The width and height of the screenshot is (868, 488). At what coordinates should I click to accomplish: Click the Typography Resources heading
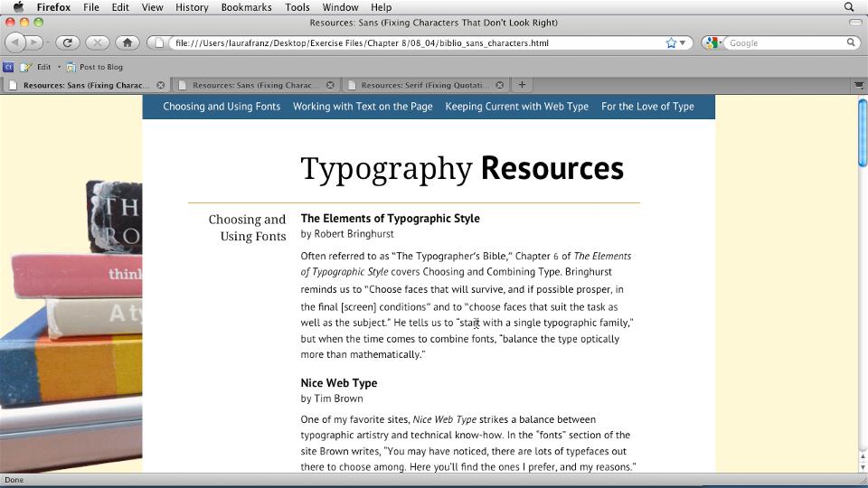pyautogui.click(x=462, y=169)
